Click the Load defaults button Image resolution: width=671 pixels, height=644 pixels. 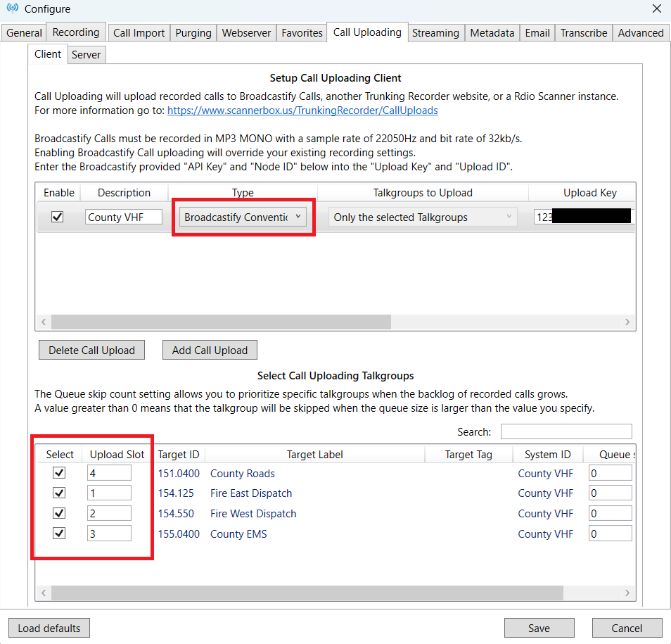49,628
